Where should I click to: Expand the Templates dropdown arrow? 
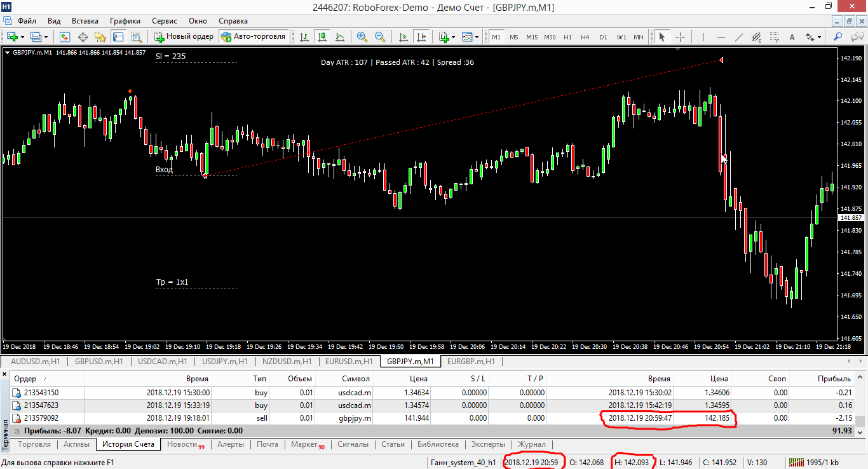click(x=477, y=37)
